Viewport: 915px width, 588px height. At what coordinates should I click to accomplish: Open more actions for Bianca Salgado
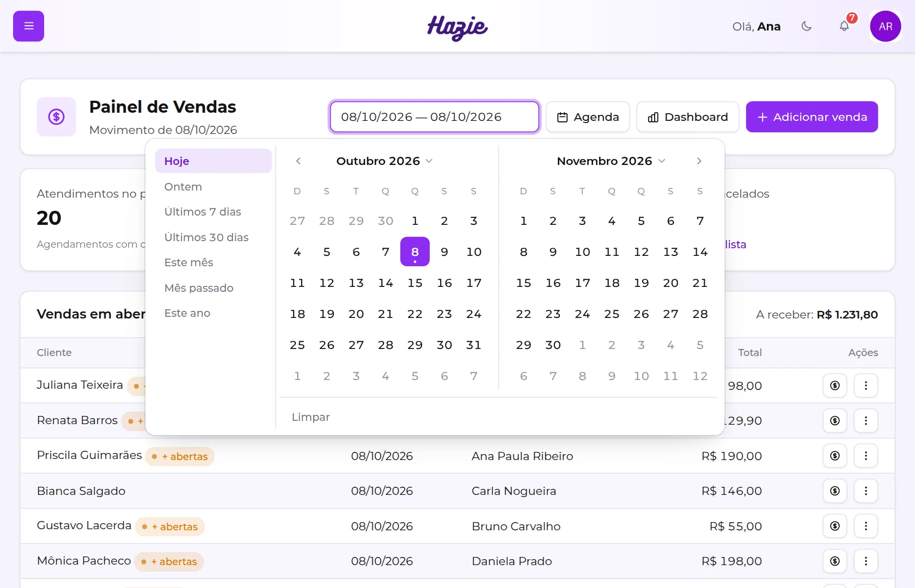pyautogui.click(x=866, y=491)
